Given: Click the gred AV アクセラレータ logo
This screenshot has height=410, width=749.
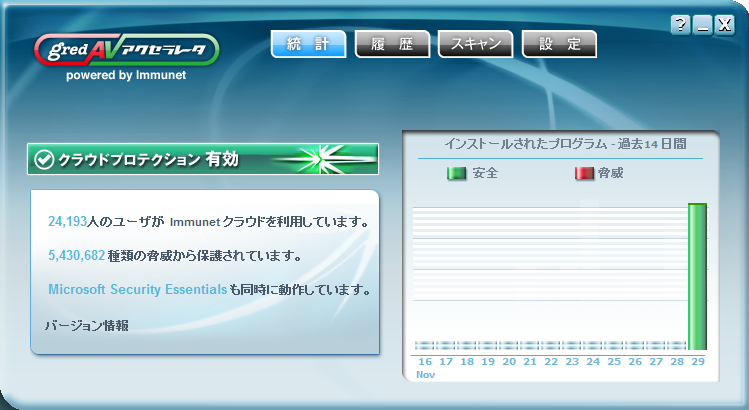Looking at the screenshot, I should tap(127, 50).
